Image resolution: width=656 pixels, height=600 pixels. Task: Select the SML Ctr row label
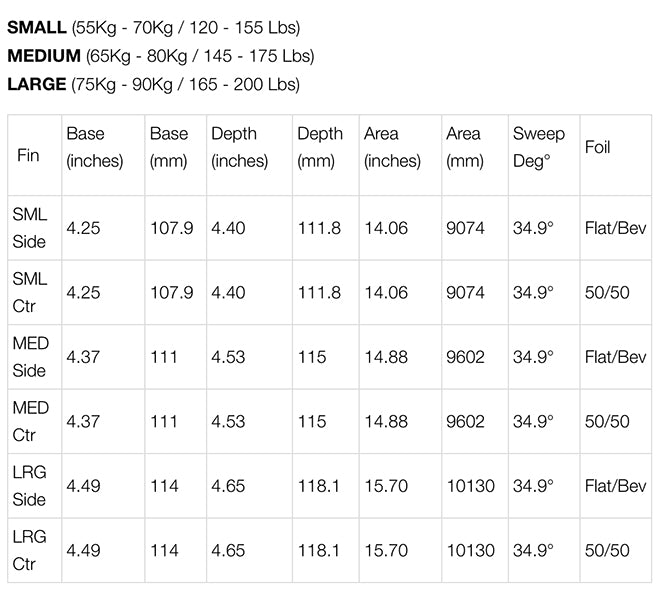(x=30, y=292)
